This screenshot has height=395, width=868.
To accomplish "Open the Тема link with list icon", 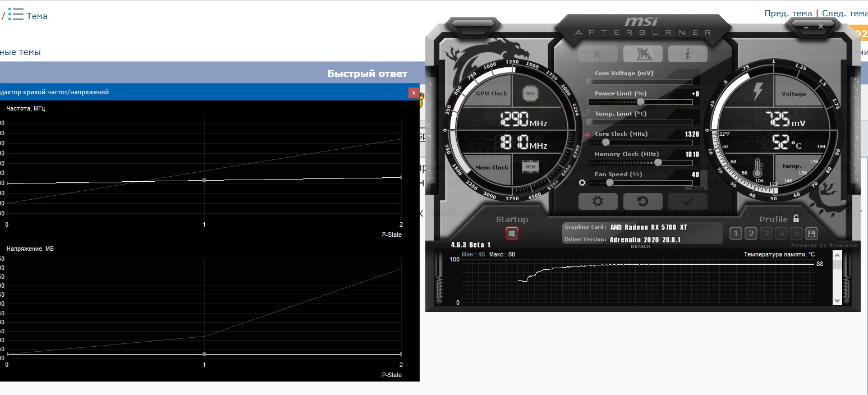I will pyautogui.click(x=27, y=16).
